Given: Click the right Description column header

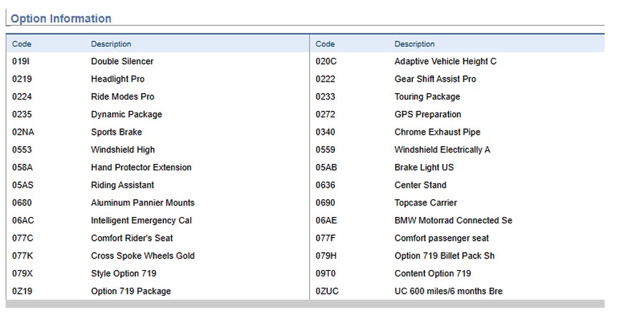Looking at the screenshot, I should tap(414, 44).
